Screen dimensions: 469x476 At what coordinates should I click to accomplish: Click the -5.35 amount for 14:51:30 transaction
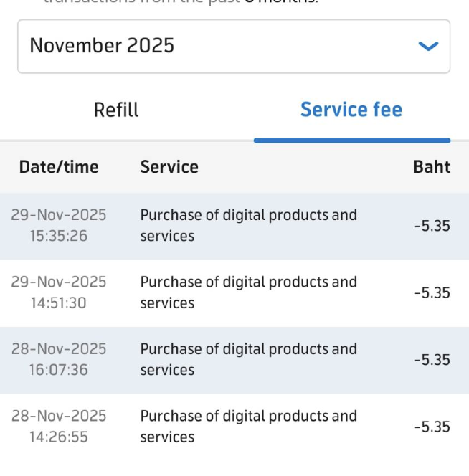(432, 293)
